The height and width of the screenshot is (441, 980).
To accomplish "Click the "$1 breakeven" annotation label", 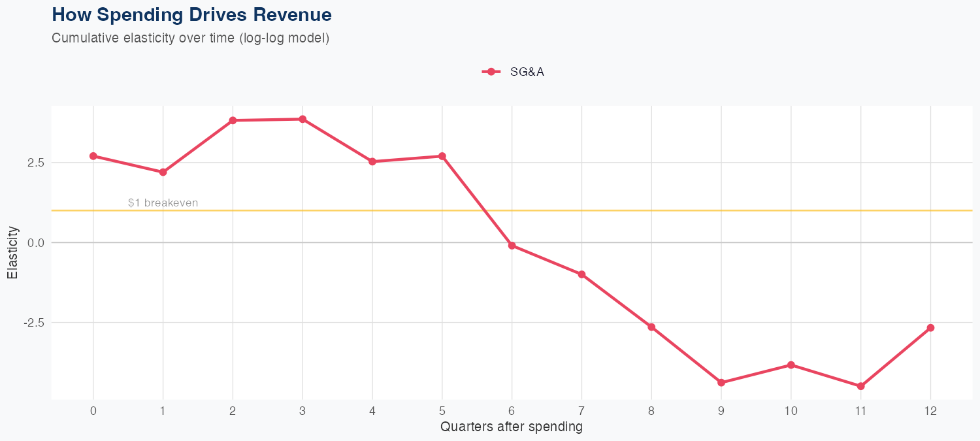I will click(163, 203).
